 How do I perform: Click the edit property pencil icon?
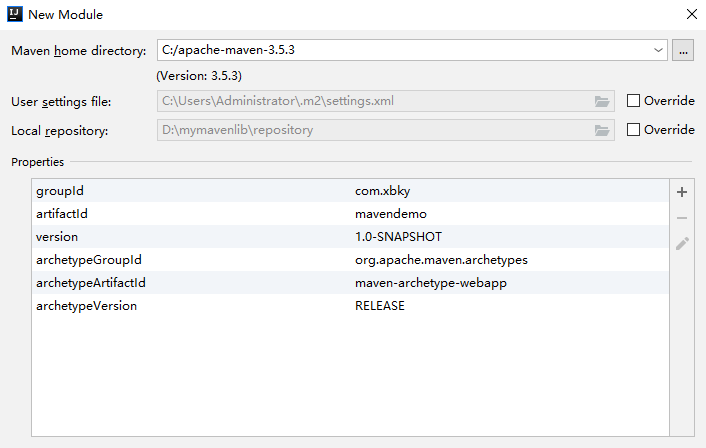pyautogui.click(x=682, y=243)
